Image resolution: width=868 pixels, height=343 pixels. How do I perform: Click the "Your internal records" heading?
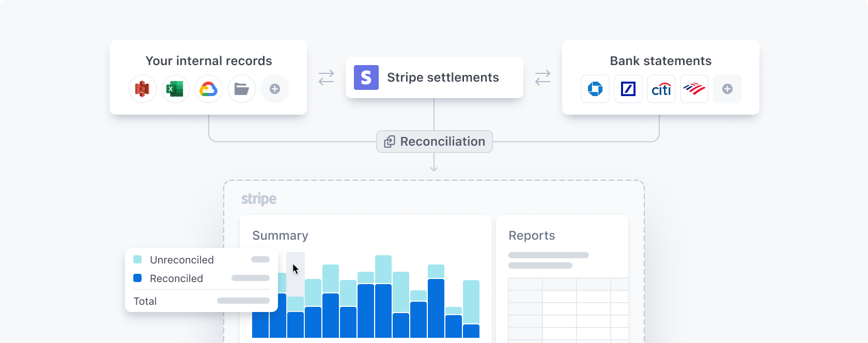click(209, 61)
